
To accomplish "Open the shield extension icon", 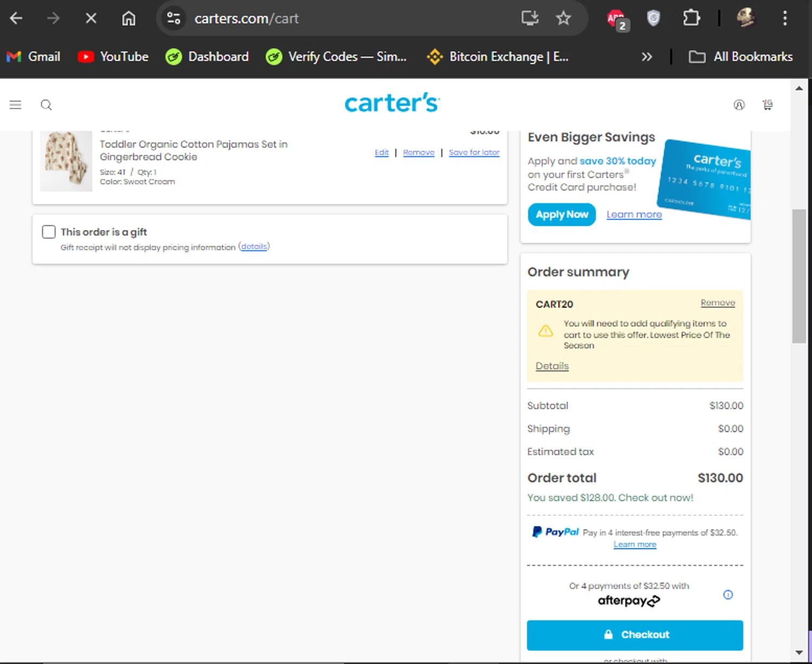I will (x=653, y=18).
